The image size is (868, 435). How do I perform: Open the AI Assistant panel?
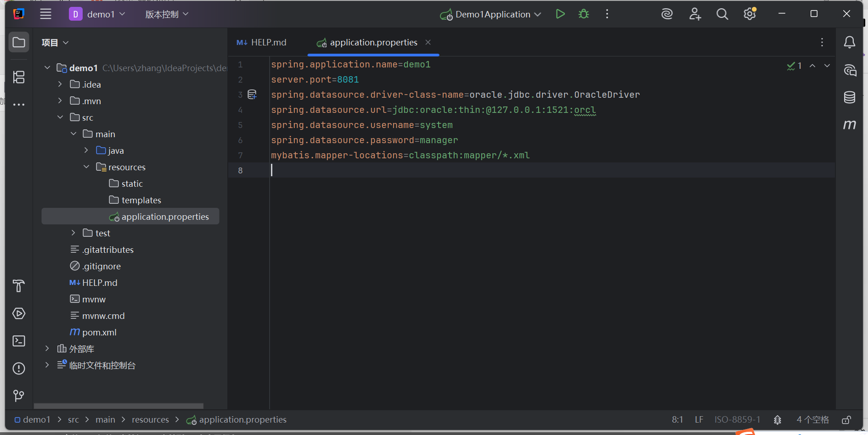pyautogui.click(x=850, y=70)
